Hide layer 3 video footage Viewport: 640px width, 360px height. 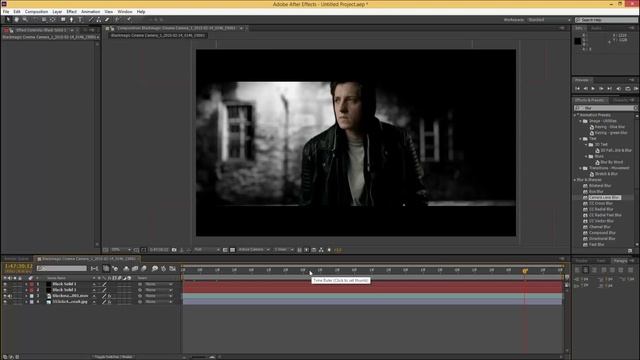tap(5, 296)
